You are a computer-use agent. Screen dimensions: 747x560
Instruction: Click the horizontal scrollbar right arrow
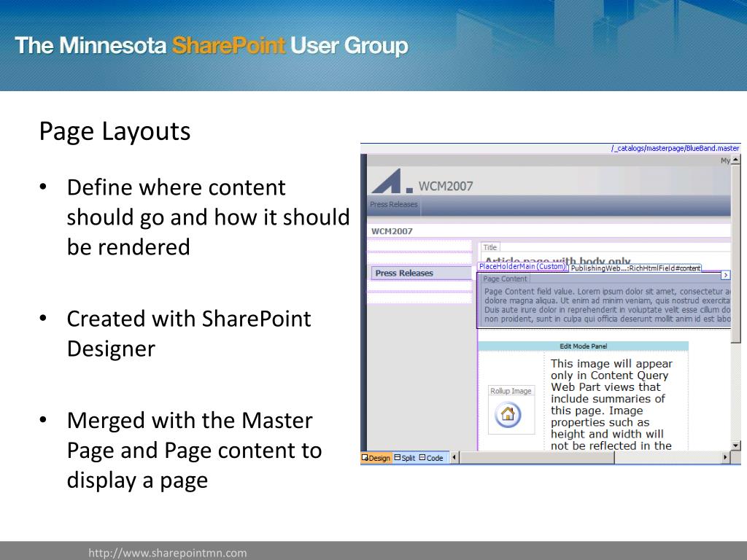(726, 458)
